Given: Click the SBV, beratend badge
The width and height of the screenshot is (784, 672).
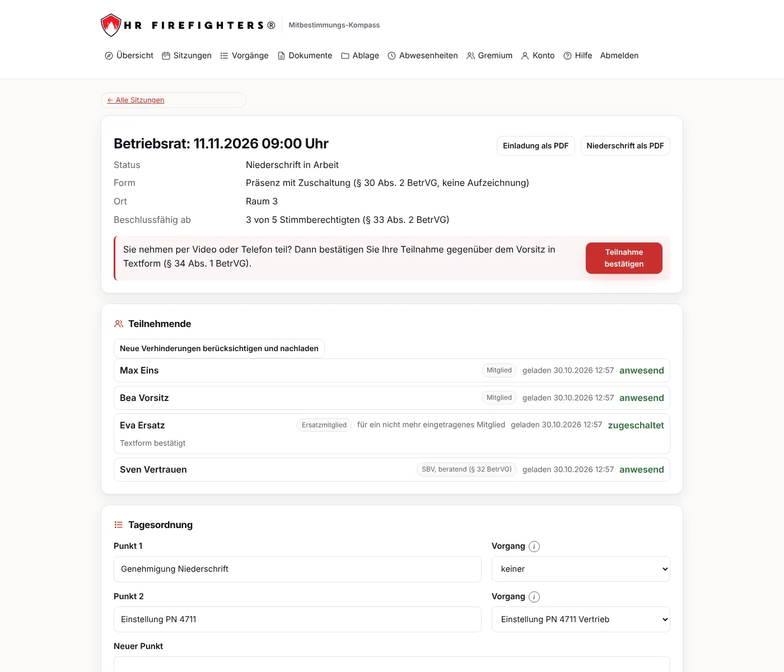Looking at the screenshot, I should coord(466,469).
